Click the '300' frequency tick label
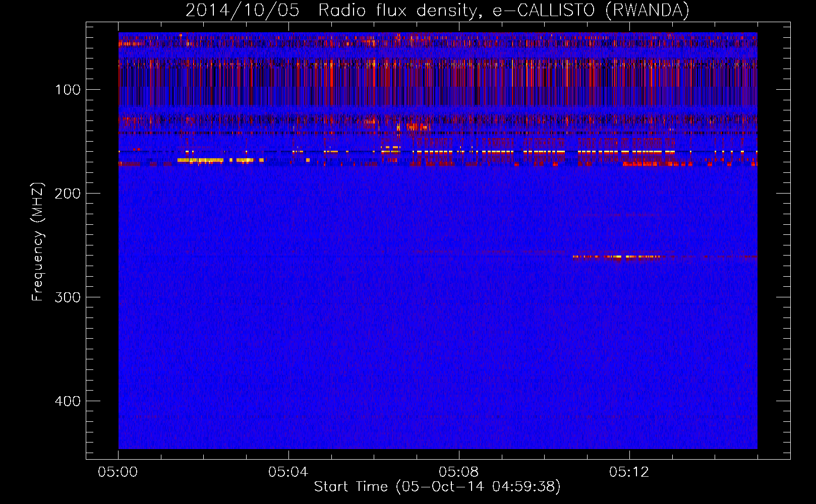The height and width of the screenshot is (504, 816). click(67, 297)
